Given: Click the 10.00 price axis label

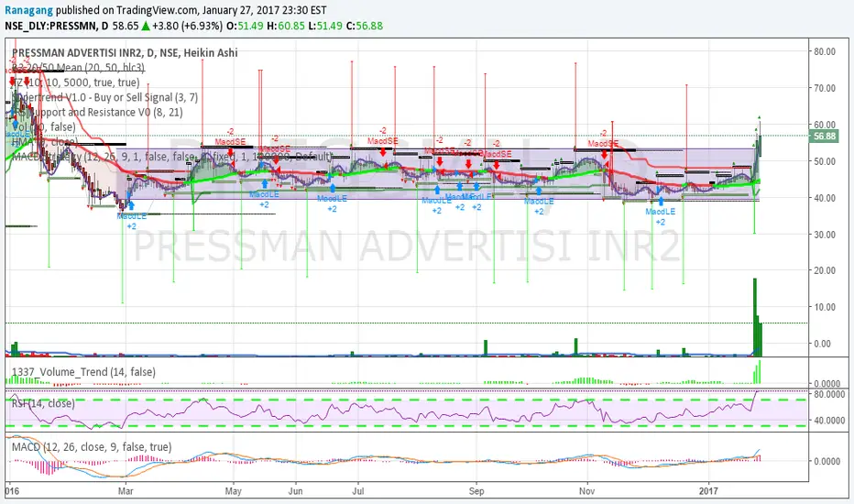Looking at the screenshot, I should (825, 307).
